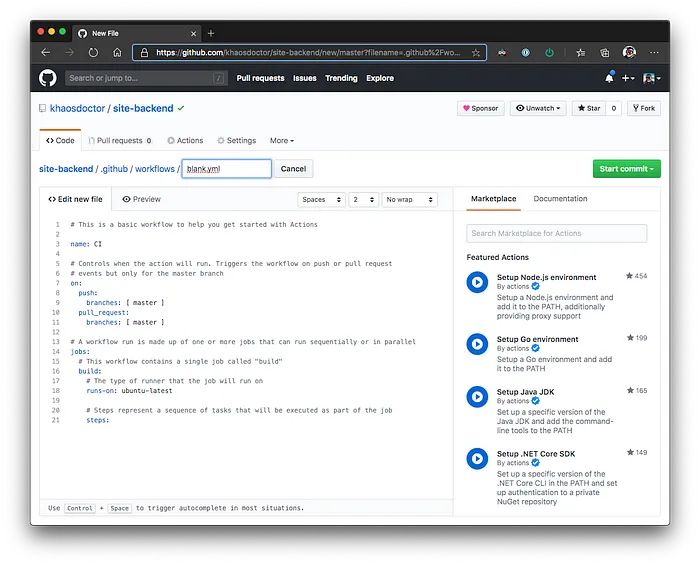Star the site-backend repository
Screen dimensions: 700x565
[x=589, y=108]
